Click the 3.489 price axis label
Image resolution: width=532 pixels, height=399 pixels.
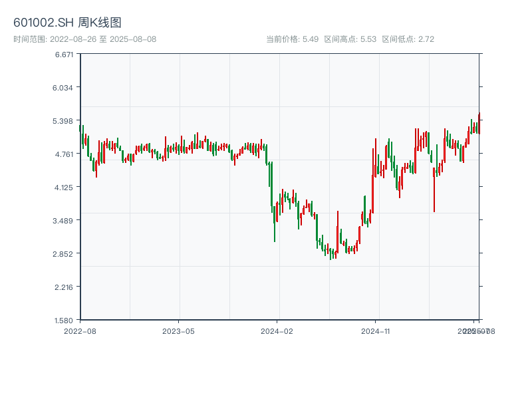click(x=65, y=221)
